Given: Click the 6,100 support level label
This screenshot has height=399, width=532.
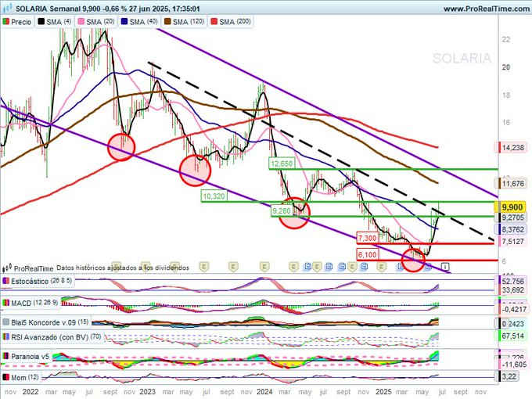Looking at the screenshot, I should pyautogui.click(x=367, y=254).
